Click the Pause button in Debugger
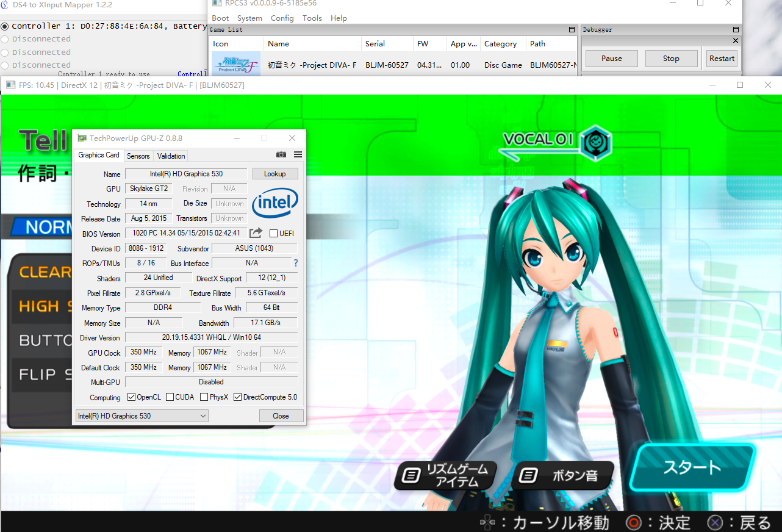Image resolution: width=782 pixels, height=532 pixels. [612, 59]
